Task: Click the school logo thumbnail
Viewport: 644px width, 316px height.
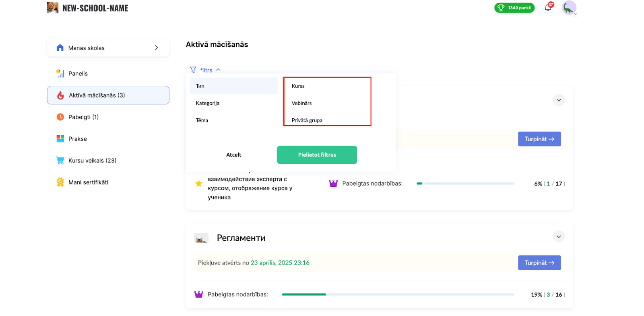Action: (53, 8)
